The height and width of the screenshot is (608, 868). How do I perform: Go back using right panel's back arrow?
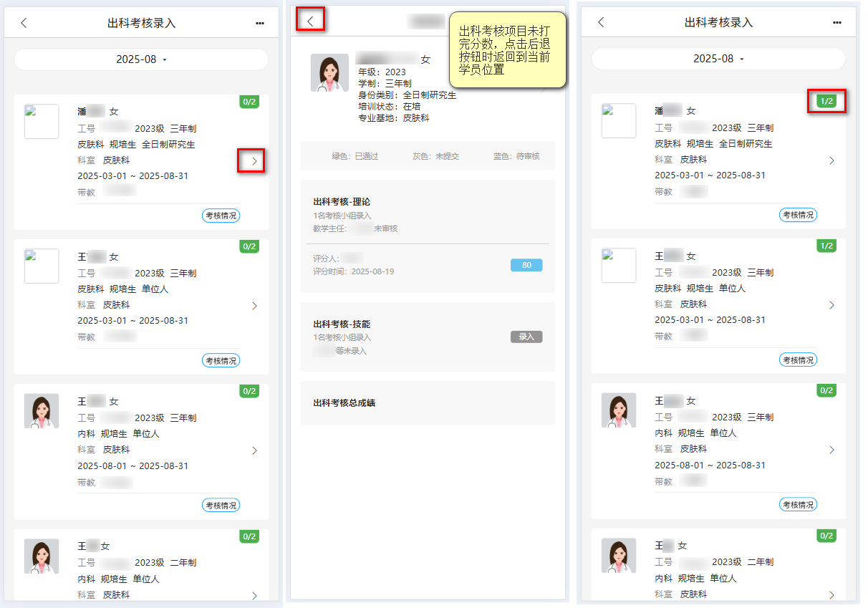(601, 22)
